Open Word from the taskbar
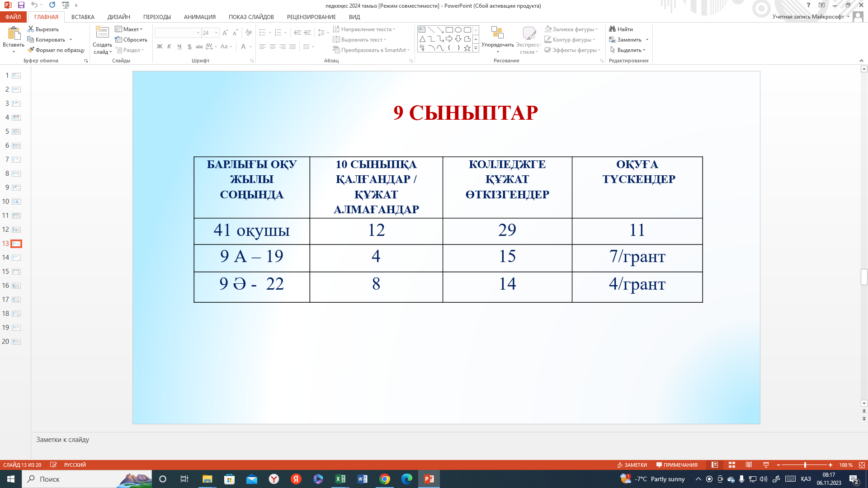The image size is (868, 488). (x=363, y=479)
